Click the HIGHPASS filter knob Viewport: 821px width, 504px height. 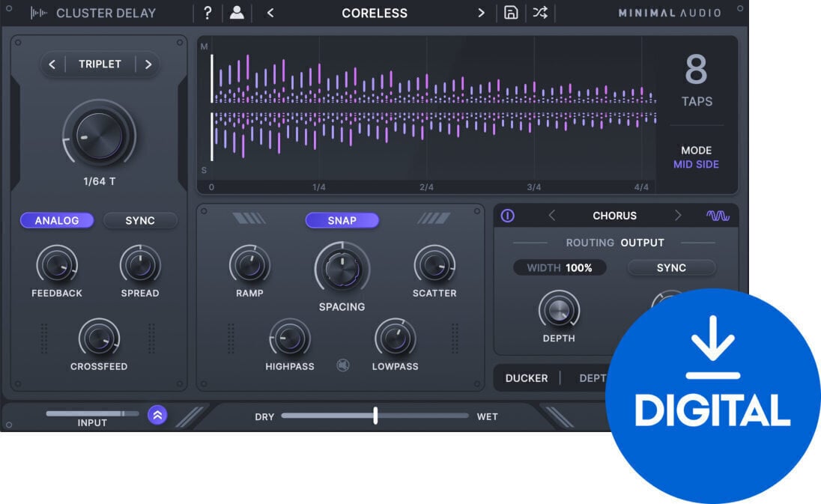click(290, 338)
